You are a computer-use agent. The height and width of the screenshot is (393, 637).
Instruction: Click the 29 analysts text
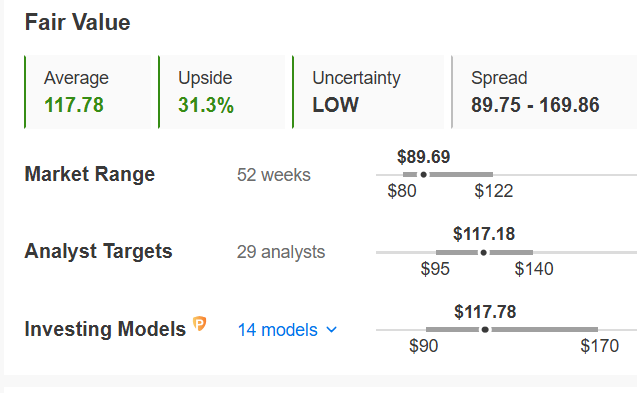click(281, 252)
